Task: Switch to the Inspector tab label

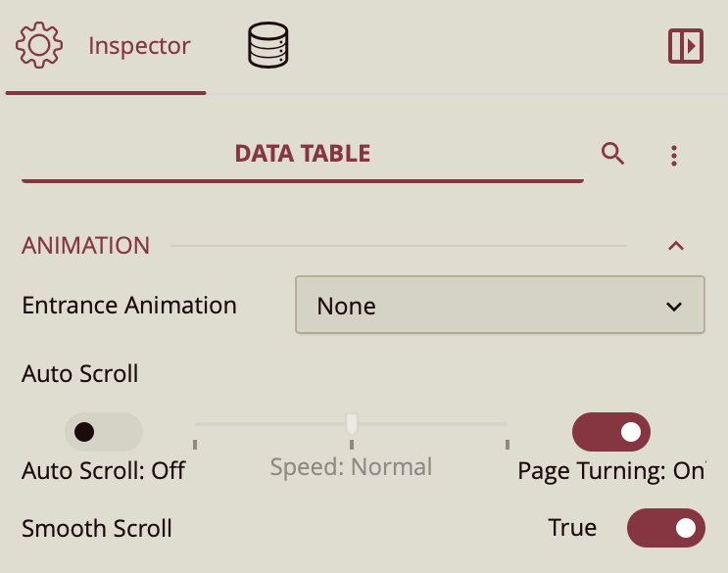Action: [x=139, y=46]
